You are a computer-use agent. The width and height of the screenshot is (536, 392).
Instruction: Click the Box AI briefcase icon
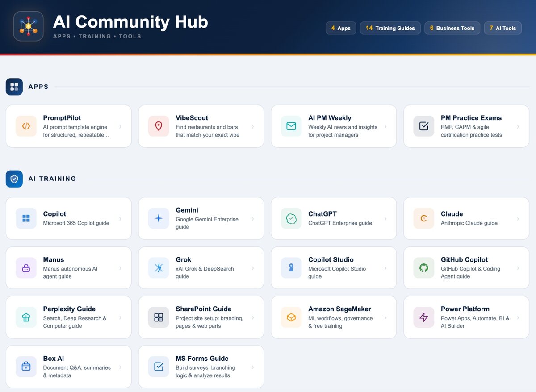click(x=26, y=367)
